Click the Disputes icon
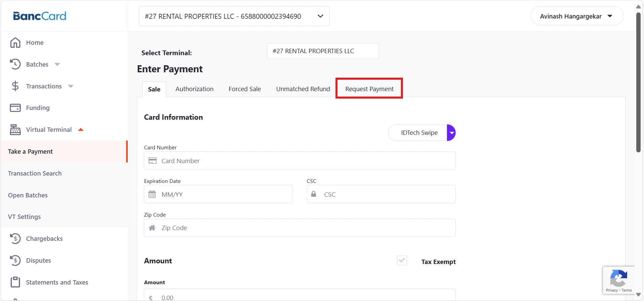 (15, 261)
